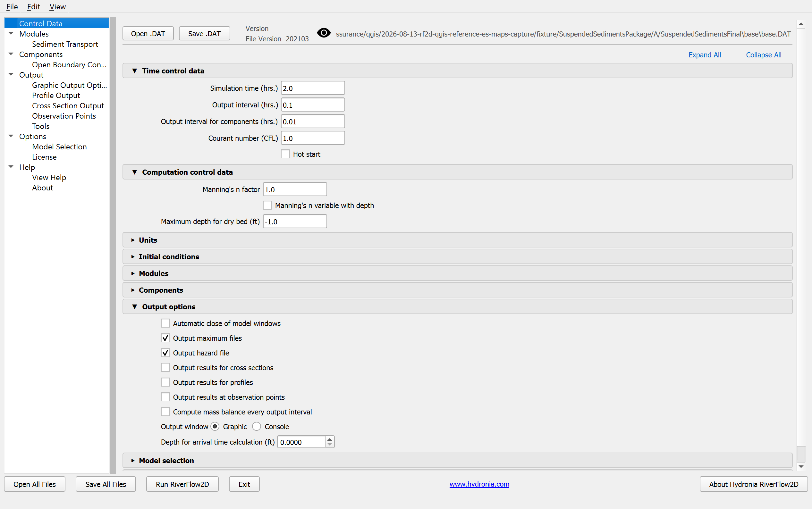Click Open All Files button
Image resolution: width=812 pixels, height=509 pixels.
[35, 484]
